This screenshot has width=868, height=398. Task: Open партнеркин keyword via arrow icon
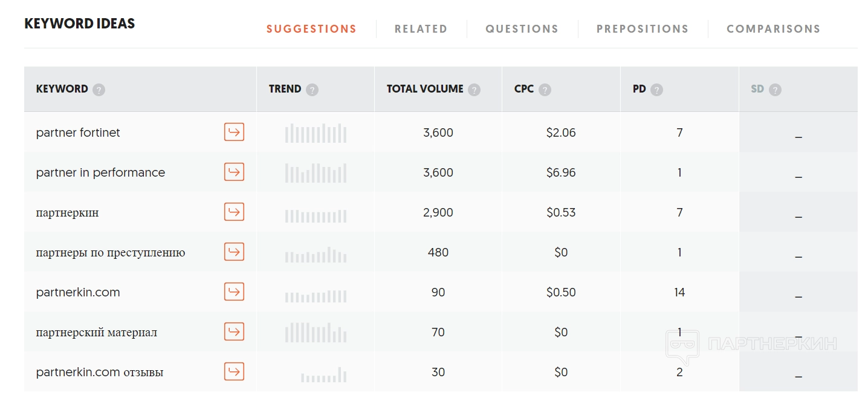pos(234,212)
